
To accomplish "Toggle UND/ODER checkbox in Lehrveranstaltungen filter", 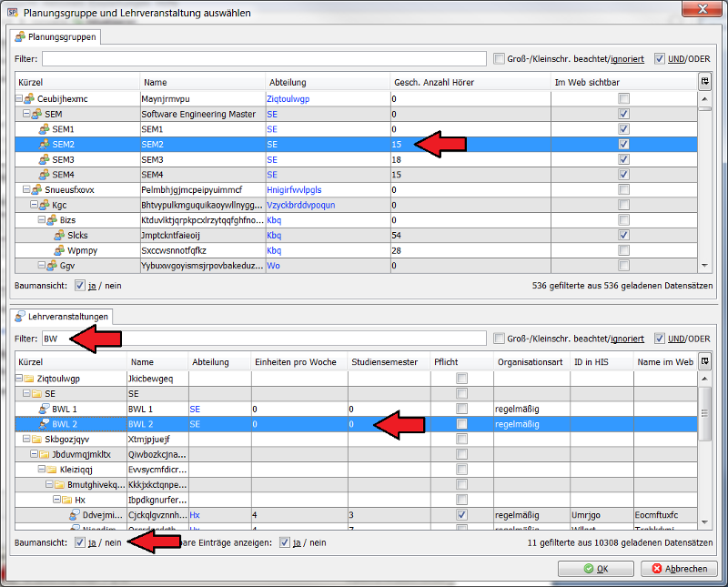I will [x=660, y=338].
